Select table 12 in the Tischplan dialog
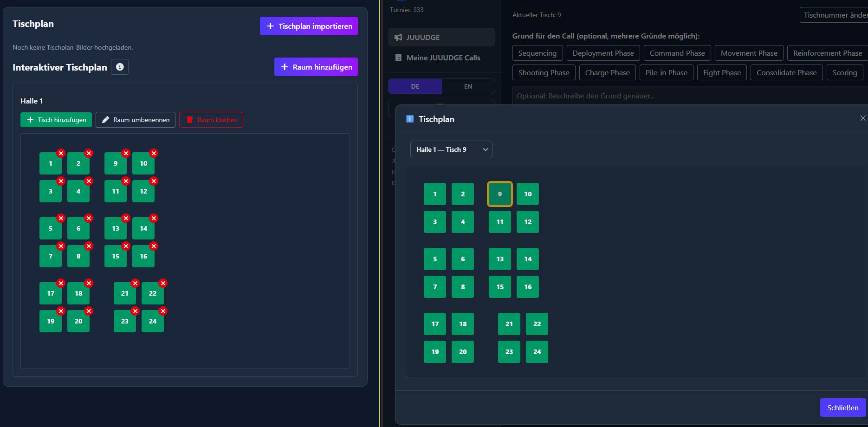This screenshot has width=868, height=427. 528,222
